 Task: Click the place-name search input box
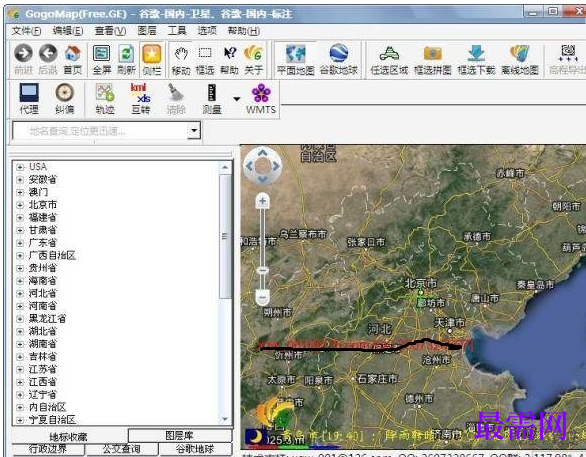pos(100,130)
